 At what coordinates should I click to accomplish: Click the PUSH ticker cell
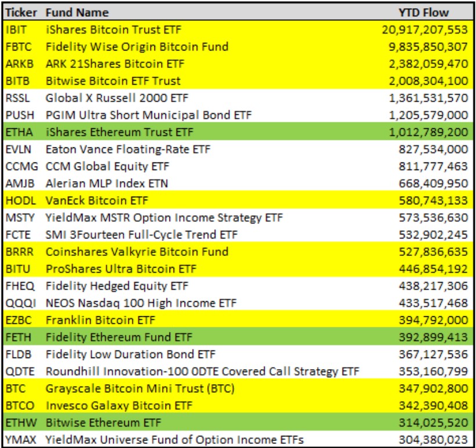pos(19,115)
